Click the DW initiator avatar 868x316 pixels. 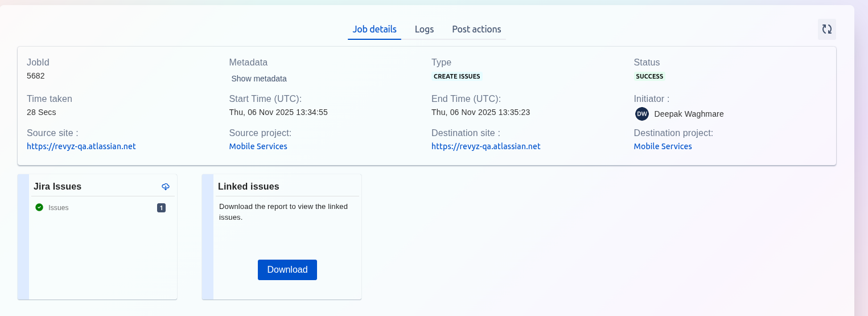point(641,114)
